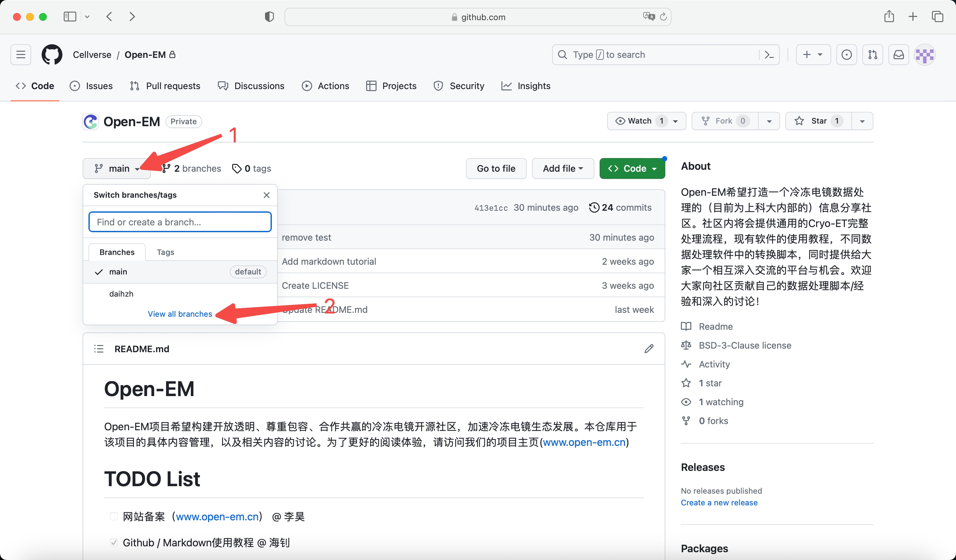
Task: Open the Pull requests tab
Action: [165, 86]
